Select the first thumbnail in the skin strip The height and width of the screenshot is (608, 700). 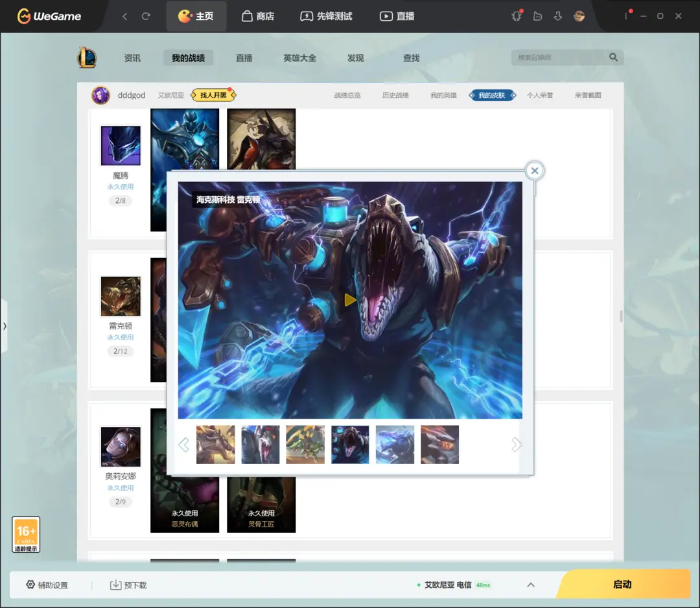[x=216, y=445]
